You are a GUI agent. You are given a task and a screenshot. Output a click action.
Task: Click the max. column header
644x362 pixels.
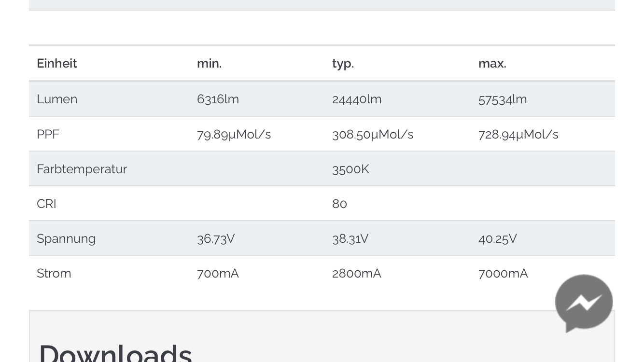click(492, 64)
